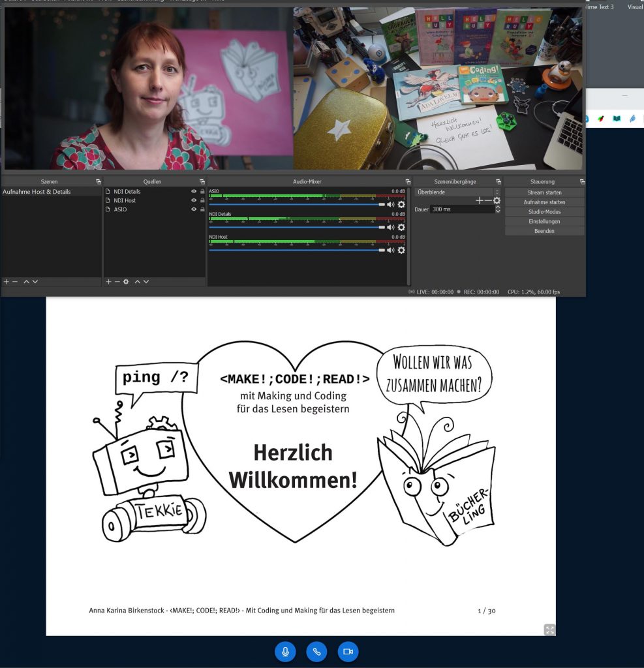Adjust the NDI Details volume slider
This screenshot has height=668, width=644.
click(297, 228)
